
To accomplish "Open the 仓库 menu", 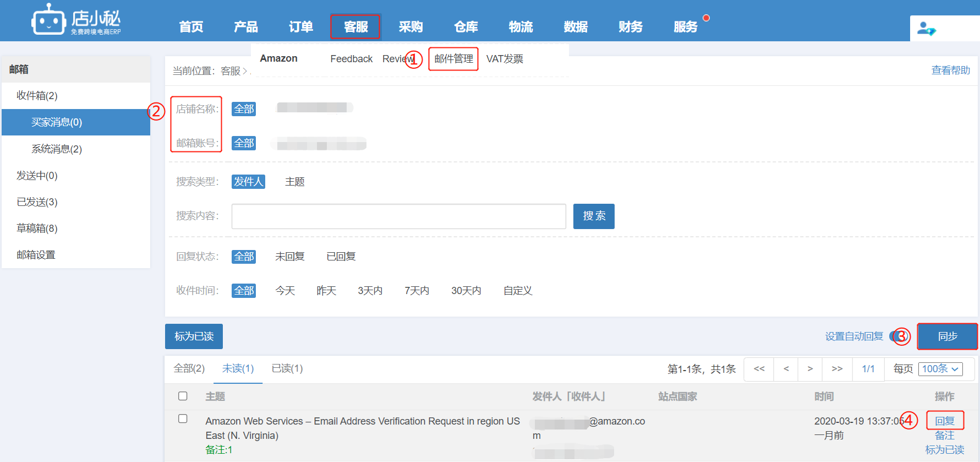I will tap(466, 26).
